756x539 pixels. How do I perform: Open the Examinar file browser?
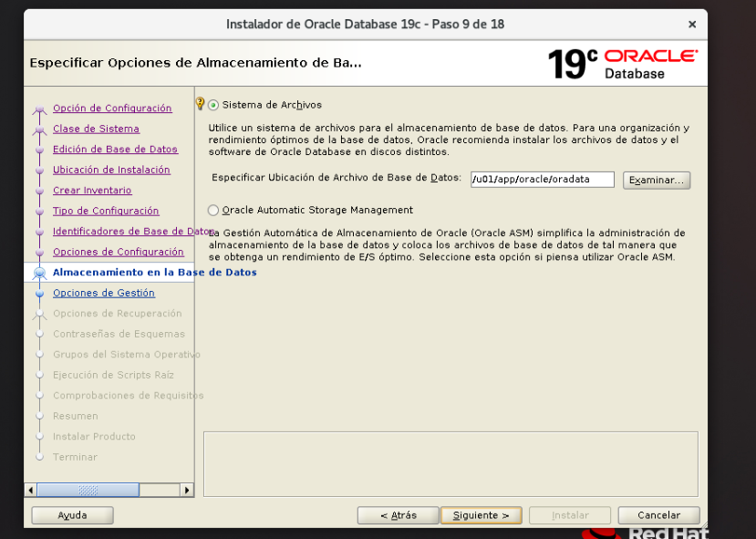(656, 180)
